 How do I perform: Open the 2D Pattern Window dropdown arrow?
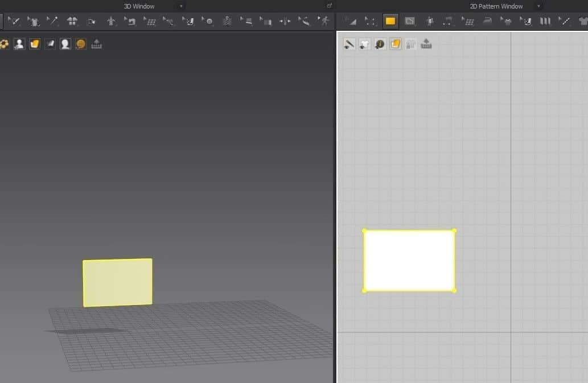[x=539, y=6]
